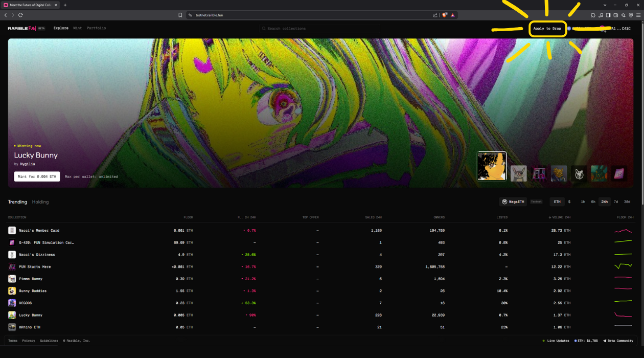Viewport: 644px width, 358px height.
Task: Click the mRhino ETH collection icon
Action: pos(12,327)
